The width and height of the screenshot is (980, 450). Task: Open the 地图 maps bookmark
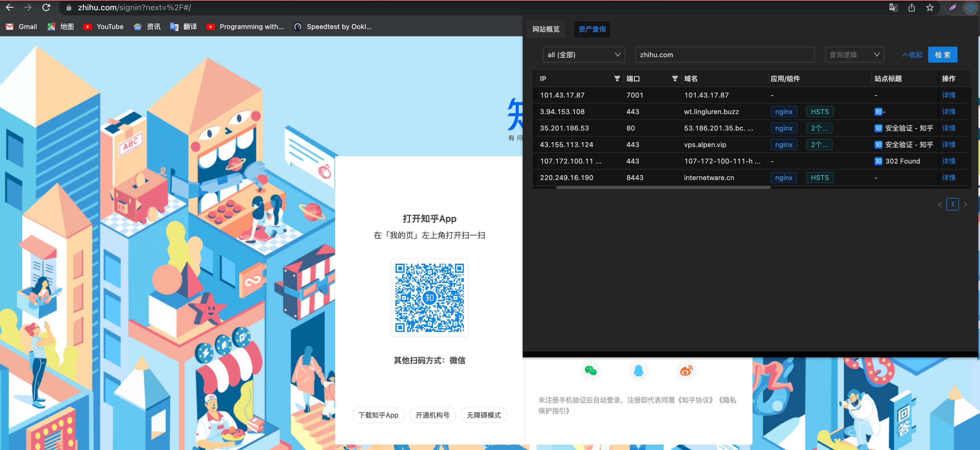(60, 27)
